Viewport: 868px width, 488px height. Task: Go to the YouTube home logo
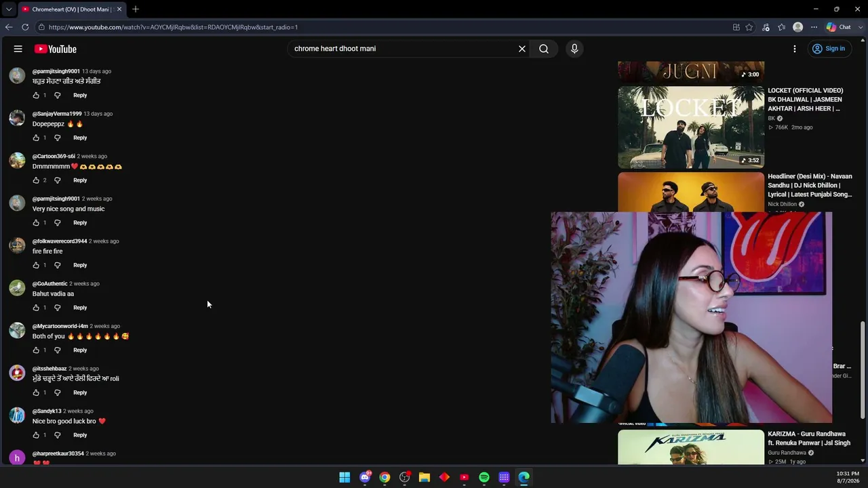(56, 49)
